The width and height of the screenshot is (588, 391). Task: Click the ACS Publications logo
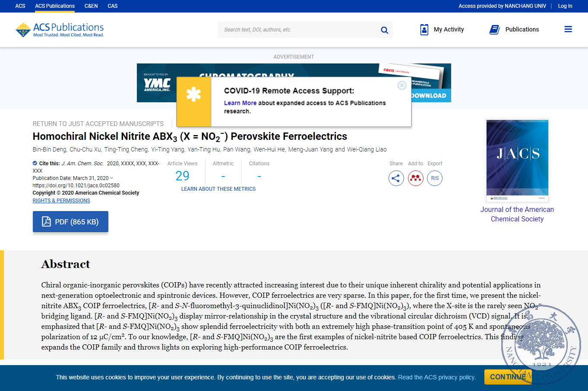coord(60,30)
